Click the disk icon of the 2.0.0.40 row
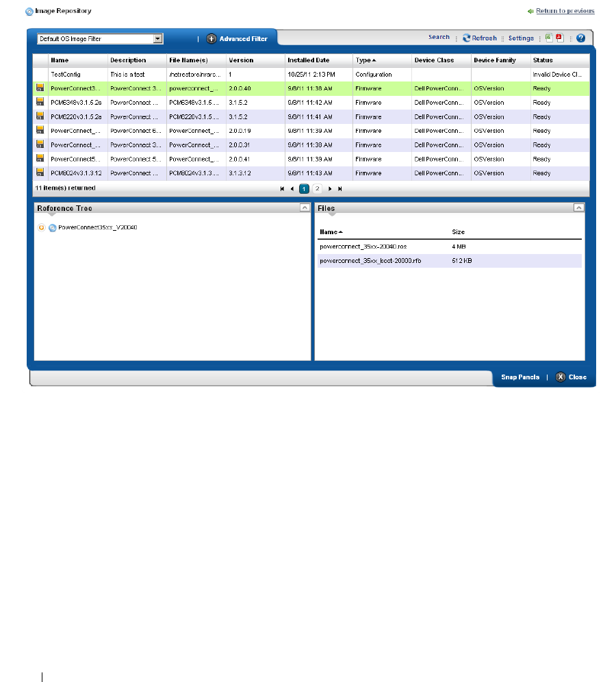 point(40,88)
